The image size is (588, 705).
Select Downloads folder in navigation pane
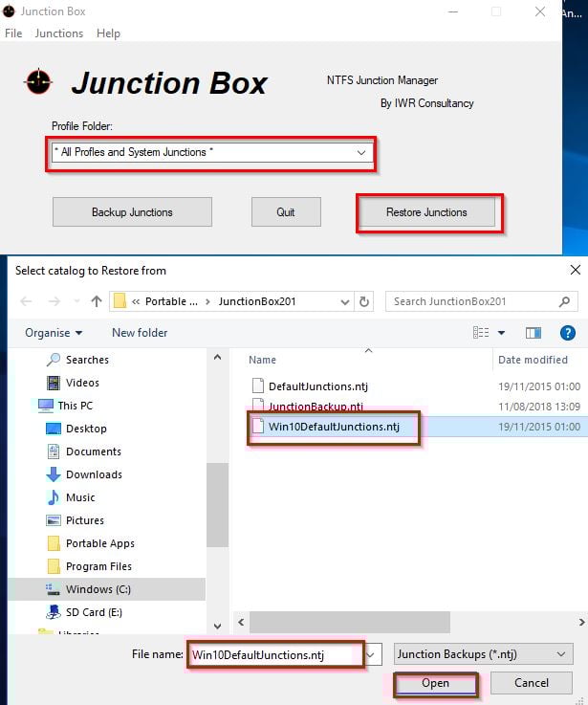click(94, 474)
